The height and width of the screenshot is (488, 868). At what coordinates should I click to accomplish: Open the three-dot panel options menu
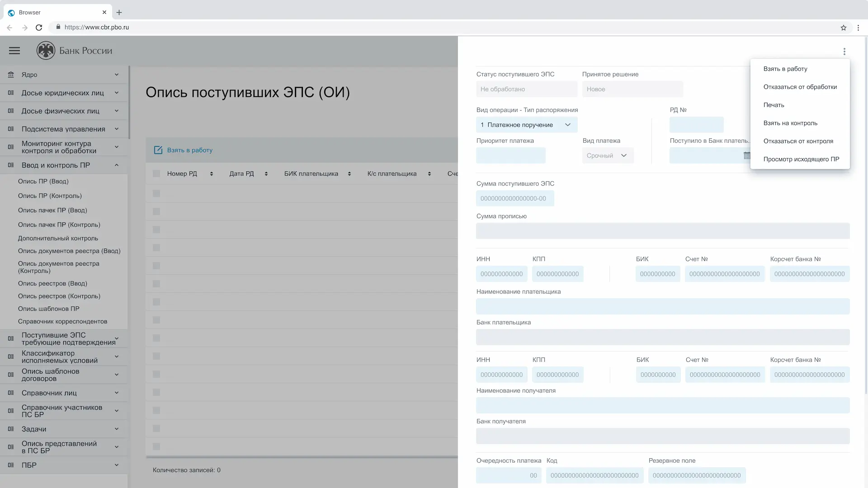pos(844,52)
